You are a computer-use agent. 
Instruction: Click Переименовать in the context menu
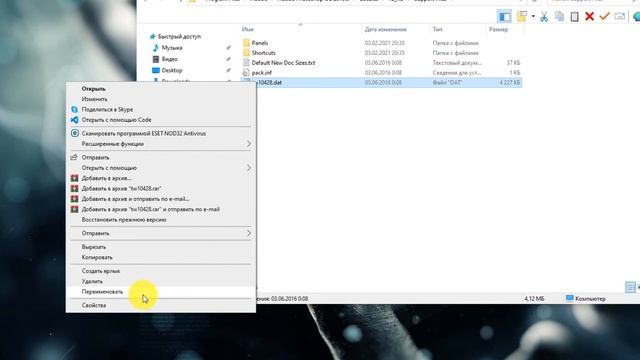(x=161, y=292)
